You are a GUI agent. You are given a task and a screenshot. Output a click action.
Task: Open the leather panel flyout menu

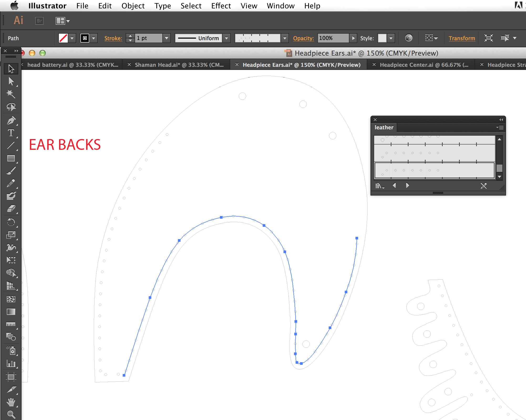[500, 127]
